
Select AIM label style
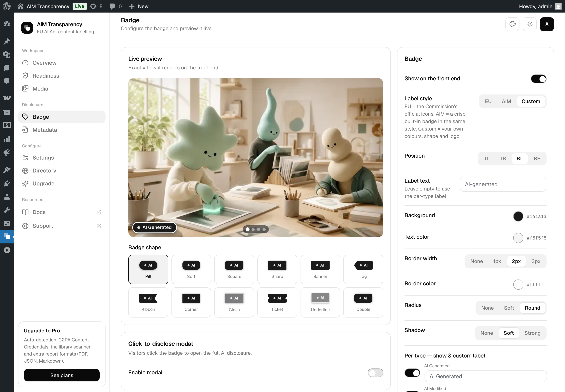(x=506, y=101)
